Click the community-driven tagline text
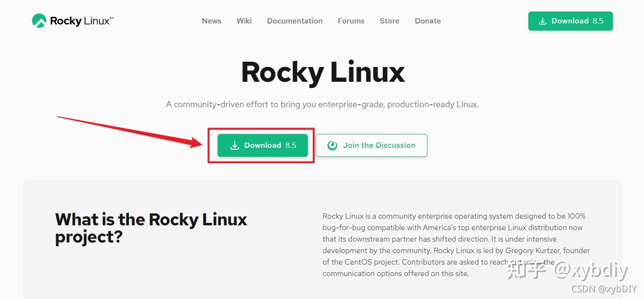 tap(322, 104)
